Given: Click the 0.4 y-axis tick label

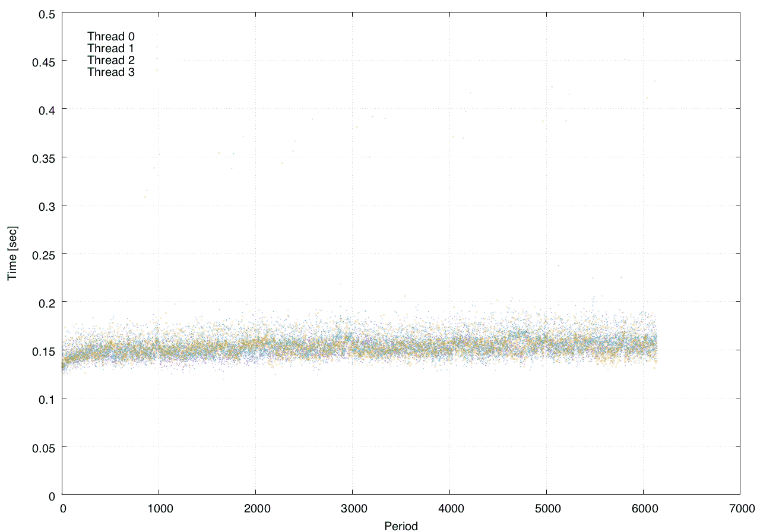Looking at the screenshot, I should click(46, 109).
